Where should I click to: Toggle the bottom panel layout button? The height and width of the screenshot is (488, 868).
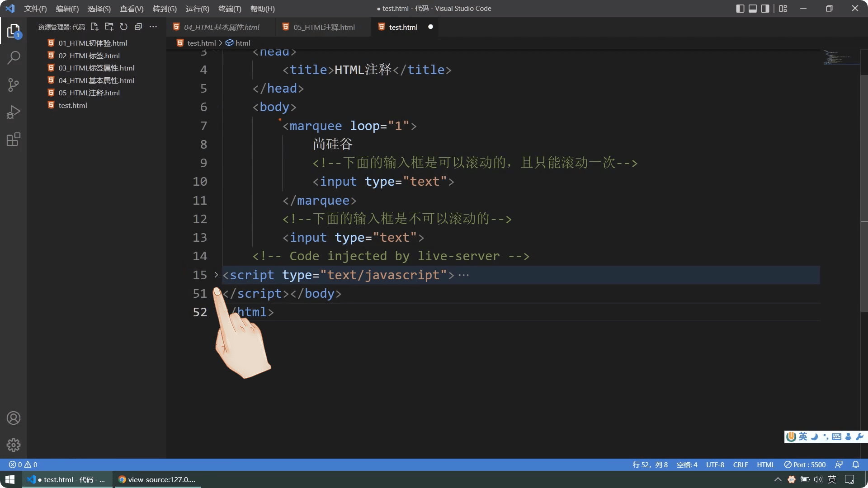(753, 9)
